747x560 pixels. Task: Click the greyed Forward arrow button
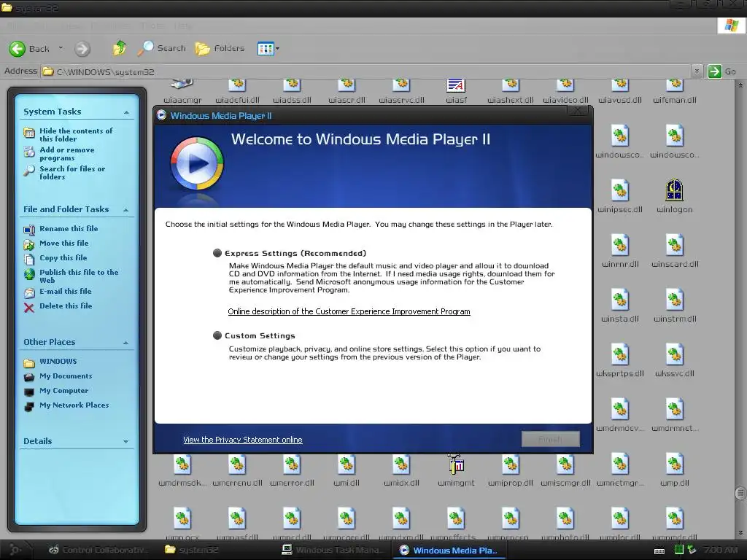(x=82, y=49)
